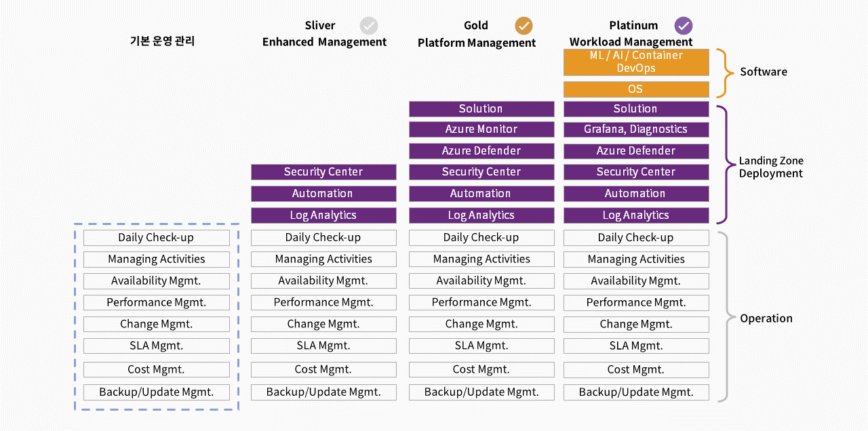This screenshot has width=868, height=431.
Task: Click Availability Mgmt. in the Gold column
Action: tap(481, 281)
